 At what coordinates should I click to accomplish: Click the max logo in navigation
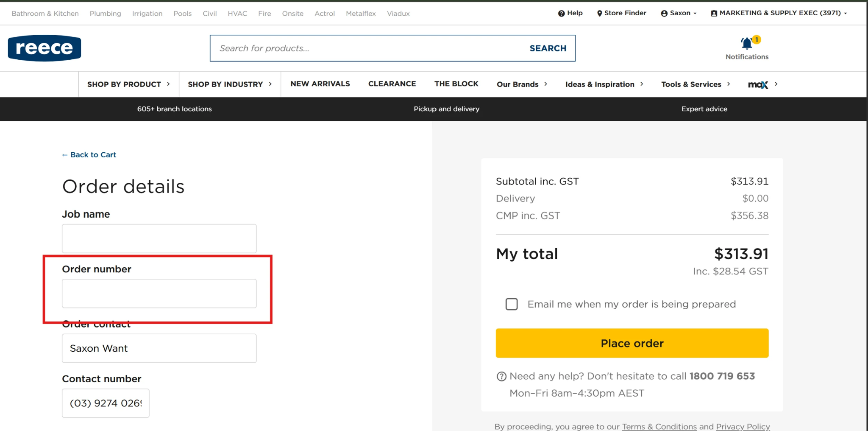tap(758, 84)
